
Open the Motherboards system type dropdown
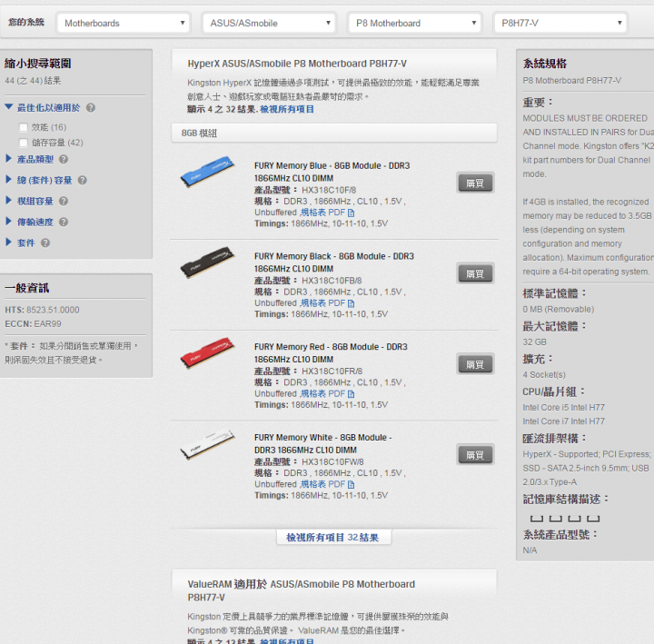124,23
